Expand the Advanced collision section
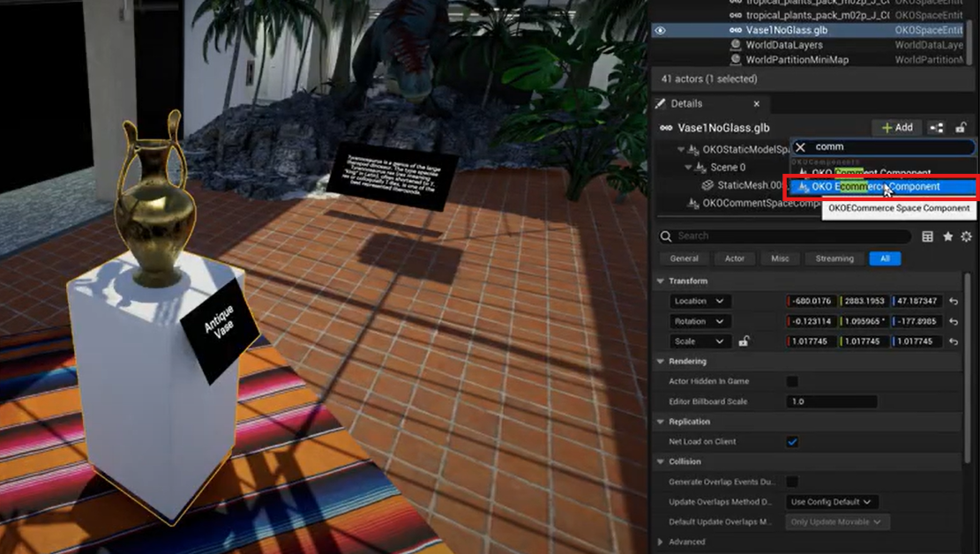The width and height of the screenshot is (980, 554). (x=660, y=542)
